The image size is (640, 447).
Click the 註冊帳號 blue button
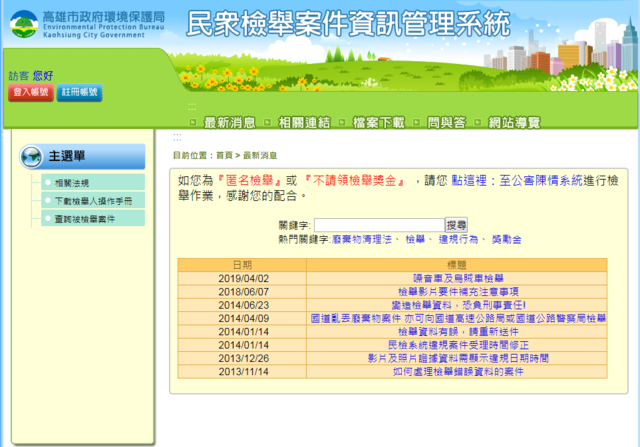pyautogui.click(x=79, y=92)
